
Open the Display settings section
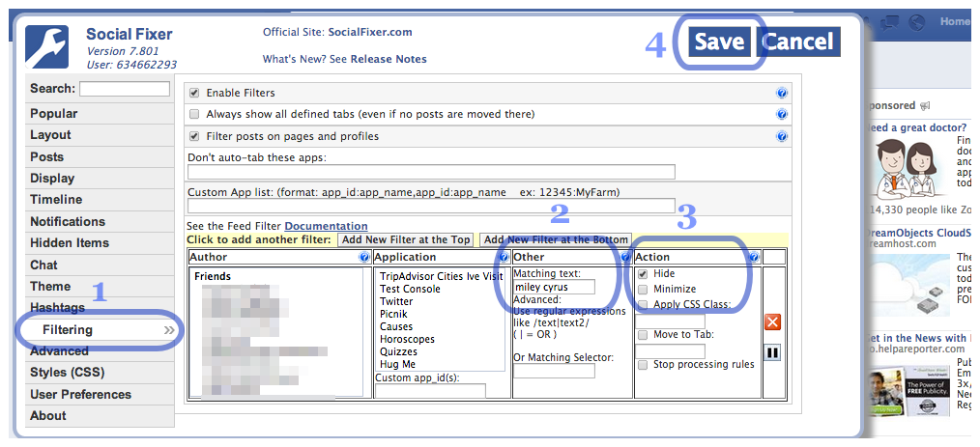point(100,178)
